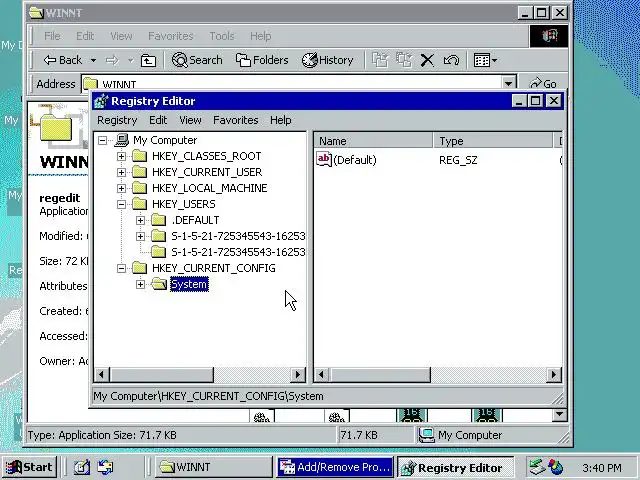
Task: Open the File menu in WINNT window
Action: coord(52,36)
